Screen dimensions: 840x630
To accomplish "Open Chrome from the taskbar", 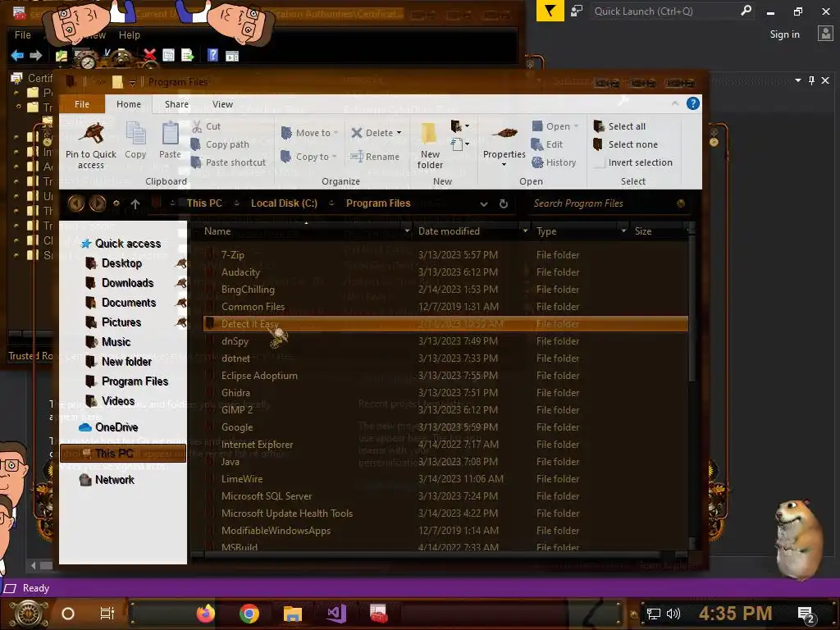I will click(249, 614).
